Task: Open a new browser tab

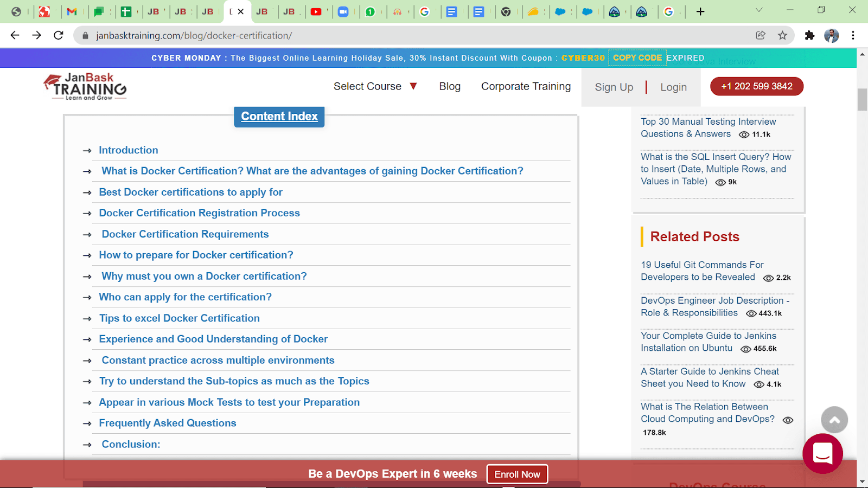Action: pyautogui.click(x=700, y=11)
